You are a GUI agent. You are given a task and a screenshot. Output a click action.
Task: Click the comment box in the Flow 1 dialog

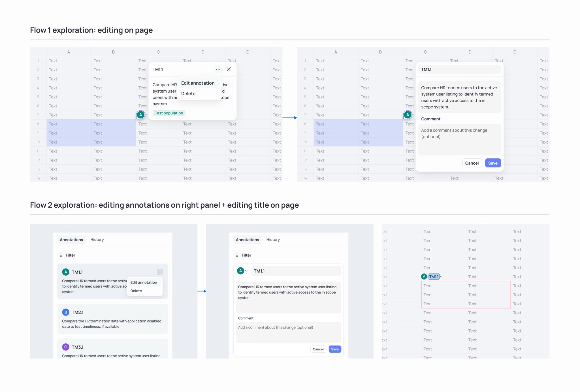point(459,139)
